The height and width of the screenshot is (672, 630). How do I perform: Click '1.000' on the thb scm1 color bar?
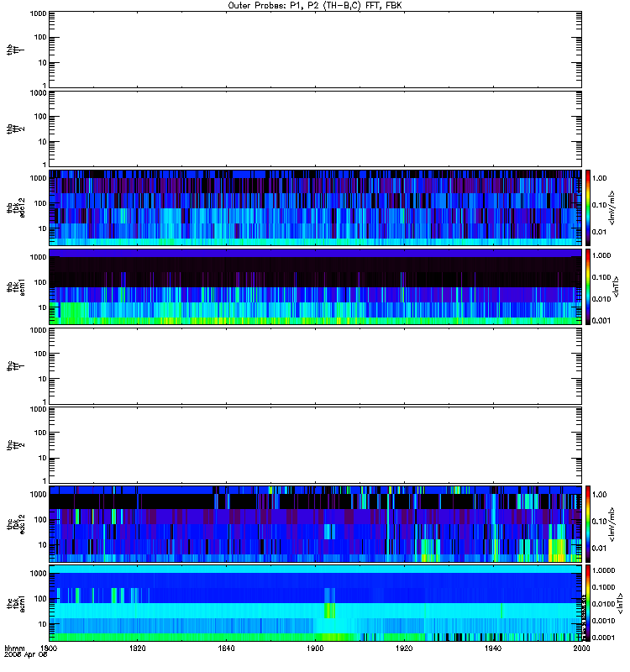601,255
